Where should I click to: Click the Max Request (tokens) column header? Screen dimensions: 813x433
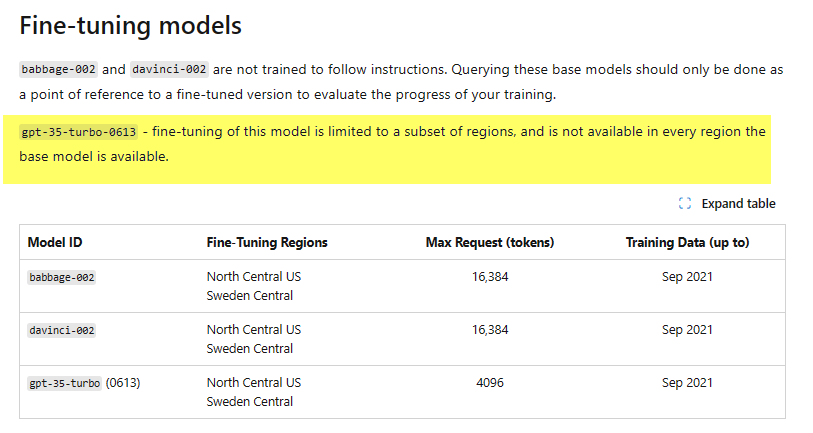pyautogui.click(x=490, y=242)
